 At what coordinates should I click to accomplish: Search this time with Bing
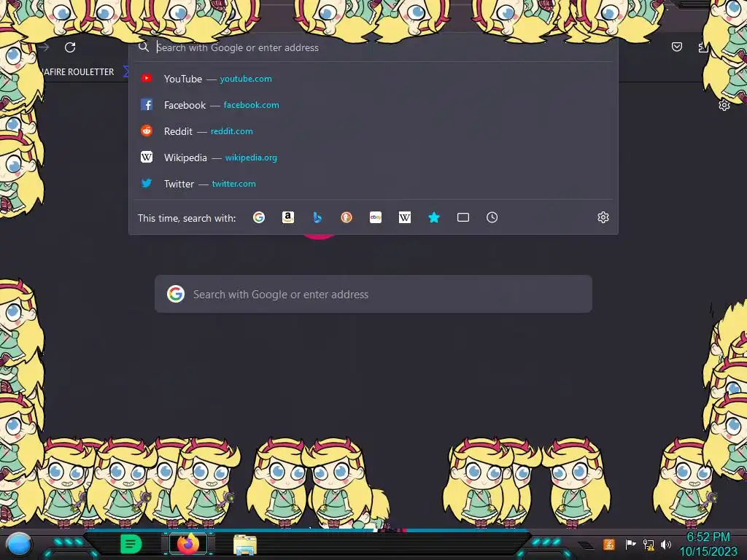(317, 217)
